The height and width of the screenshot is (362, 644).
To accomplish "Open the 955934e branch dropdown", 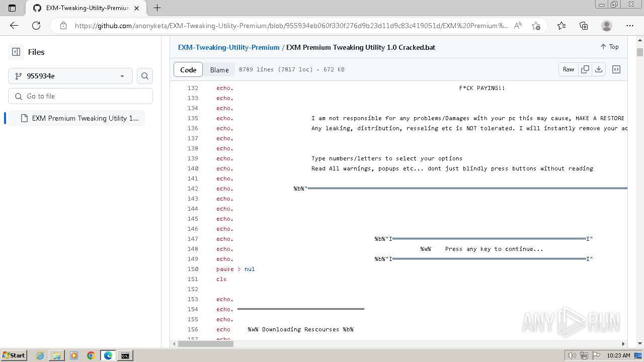I will pyautogui.click(x=70, y=76).
